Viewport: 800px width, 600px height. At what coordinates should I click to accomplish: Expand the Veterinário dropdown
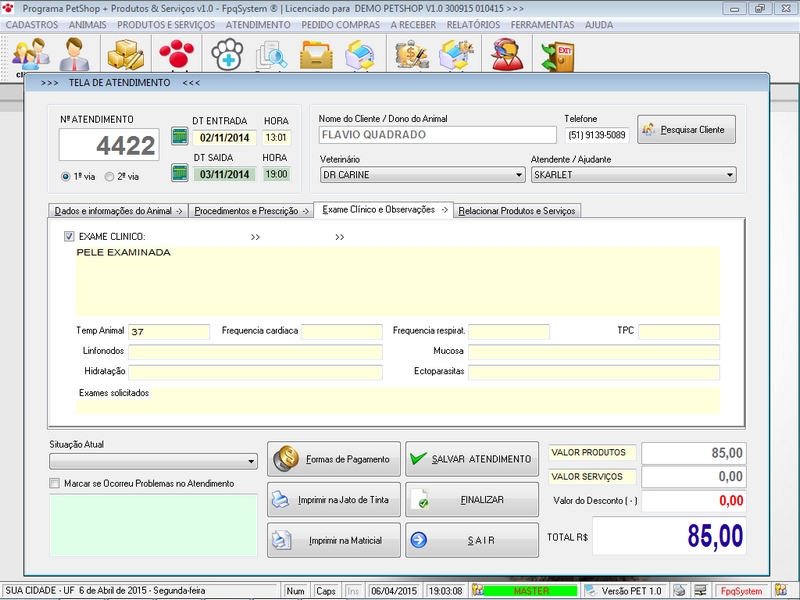(x=518, y=175)
